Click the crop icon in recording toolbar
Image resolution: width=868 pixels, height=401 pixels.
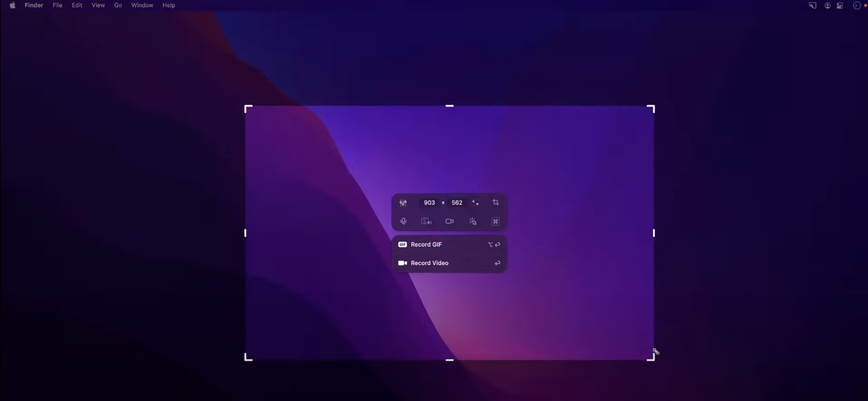(x=496, y=203)
